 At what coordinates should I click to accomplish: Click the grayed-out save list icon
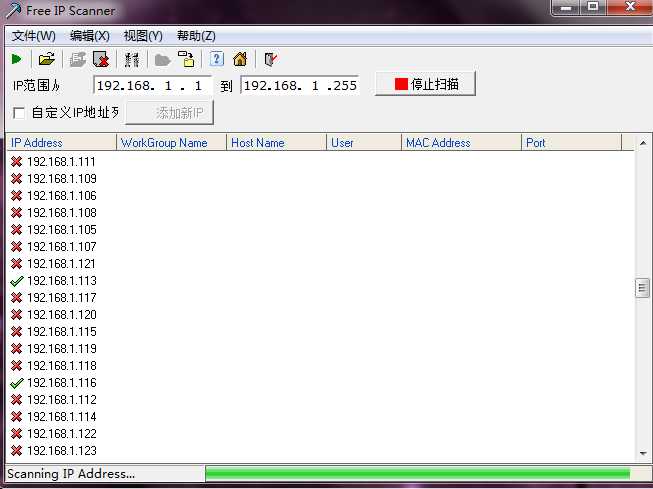[77, 59]
